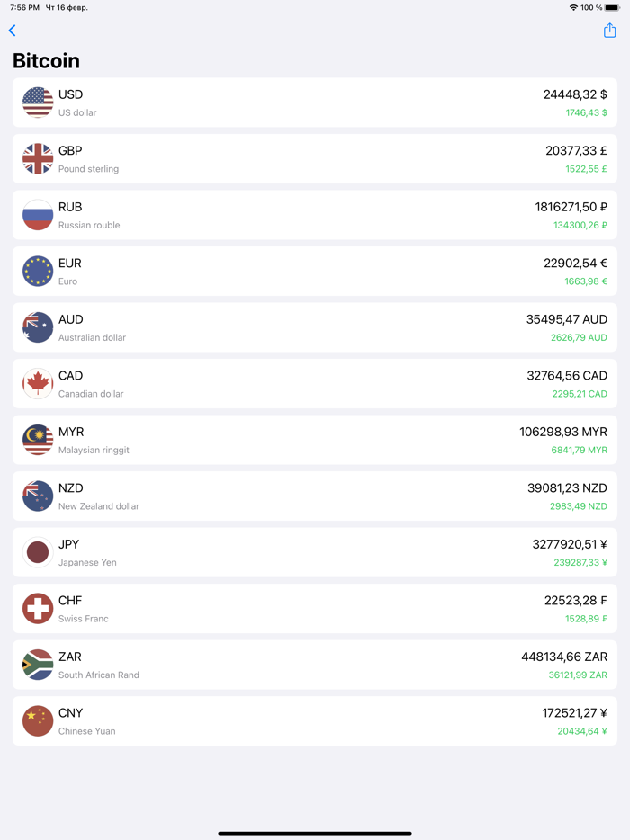Select the CHF Swiss Franc flag icon
Screen dimensions: 630x840
pyautogui.click(x=37, y=608)
